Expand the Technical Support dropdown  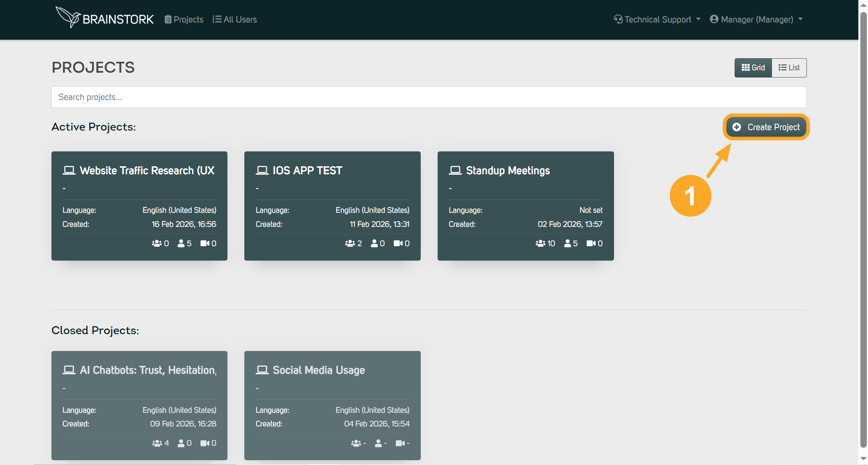pyautogui.click(x=657, y=19)
